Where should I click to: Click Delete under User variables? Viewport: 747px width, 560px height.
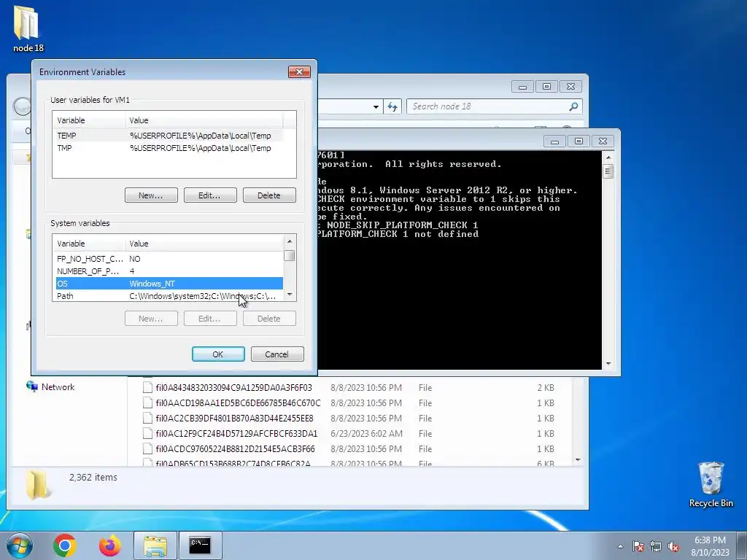(x=269, y=195)
